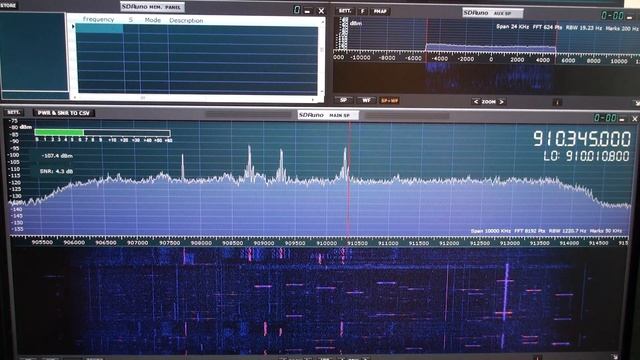
Task: Open SETT. in the Main SP window
Action: pyautogui.click(x=13, y=112)
